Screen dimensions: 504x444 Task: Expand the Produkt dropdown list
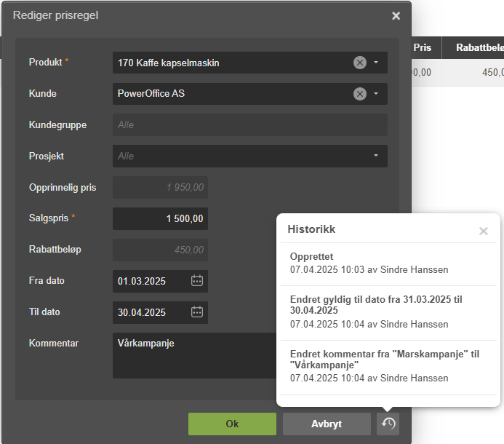(x=376, y=63)
